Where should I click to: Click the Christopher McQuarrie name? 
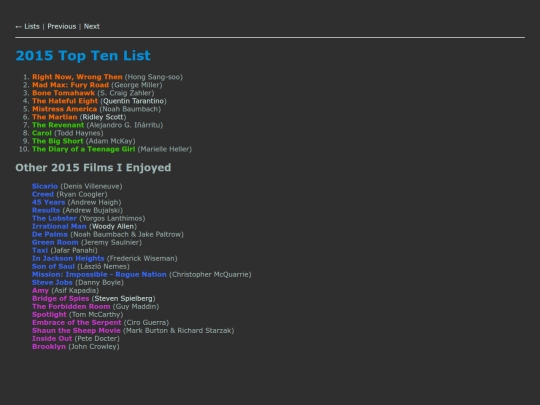tap(210, 274)
